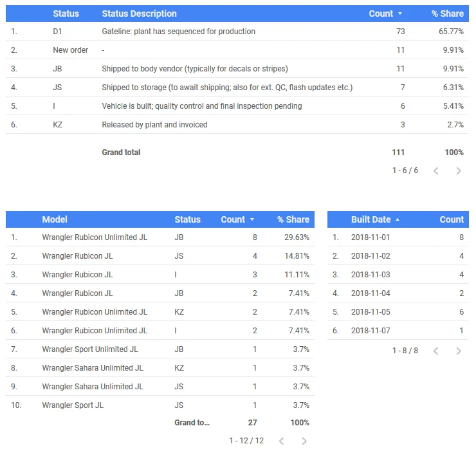Screen dimensions: 476x453
Task: Toggle ascending sort arrow on Built Date
Action: (398, 219)
